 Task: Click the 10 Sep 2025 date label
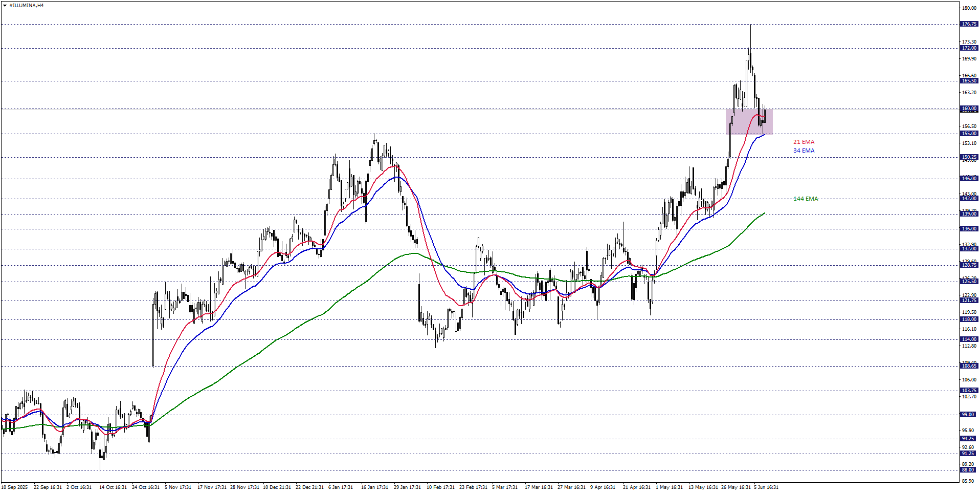click(x=14, y=487)
